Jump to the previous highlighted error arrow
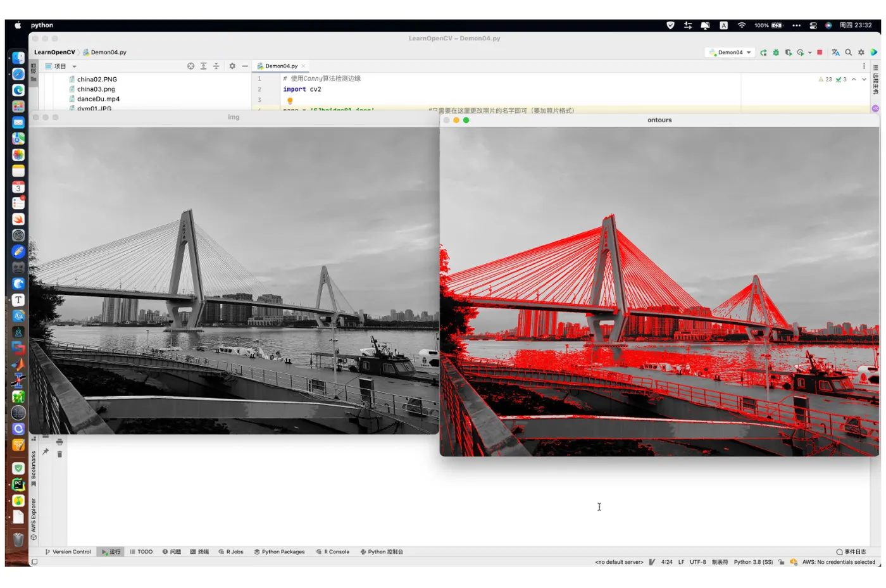Viewport: 886px width, 588px height. tap(854, 79)
